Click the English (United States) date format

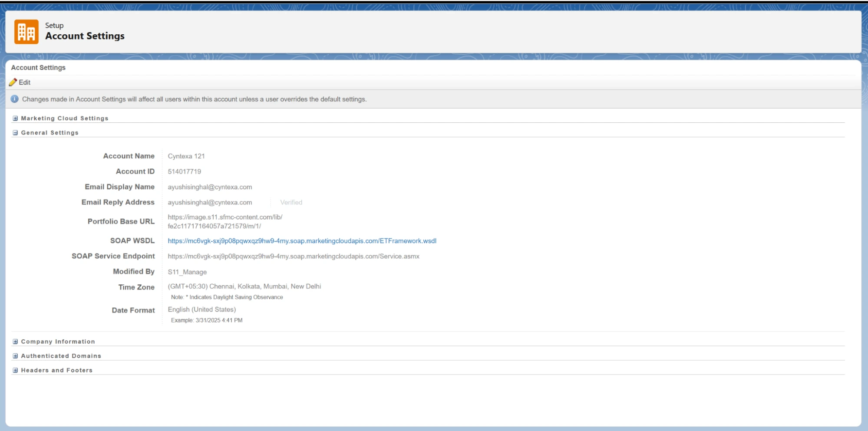(x=201, y=309)
